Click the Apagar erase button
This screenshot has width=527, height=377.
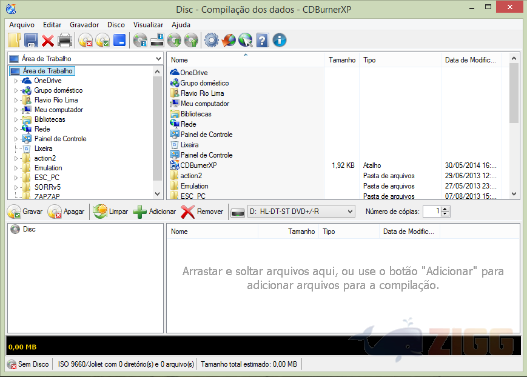pyautogui.click(x=66, y=212)
